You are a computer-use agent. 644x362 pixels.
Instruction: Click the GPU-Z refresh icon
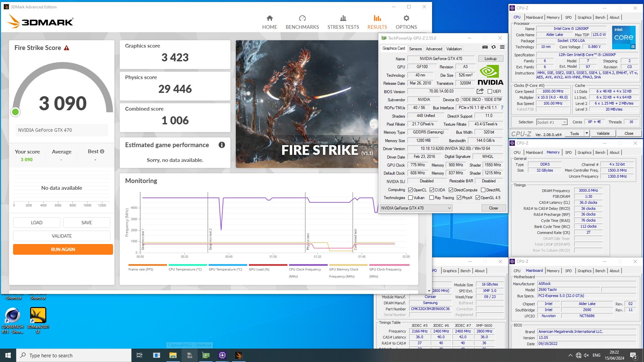(x=493, y=47)
